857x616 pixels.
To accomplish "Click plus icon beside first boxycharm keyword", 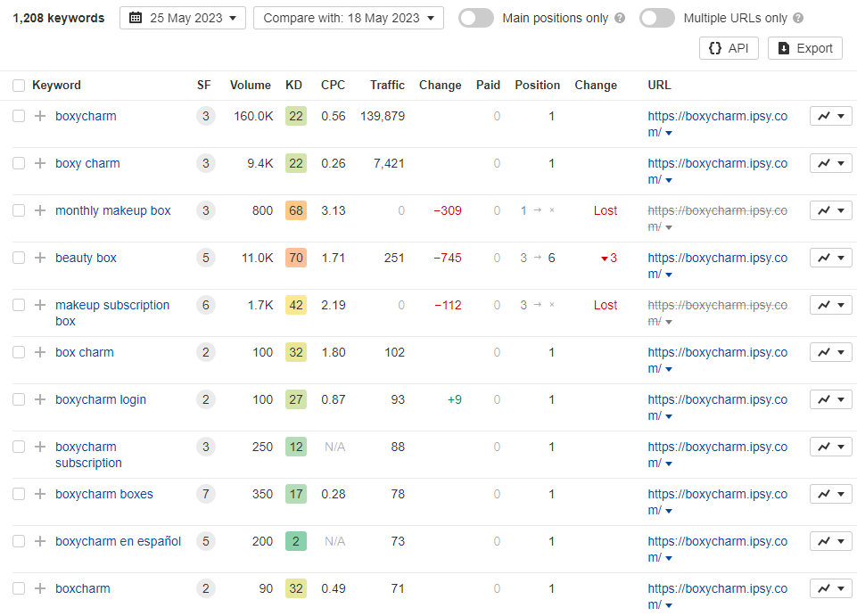I will (x=40, y=116).
